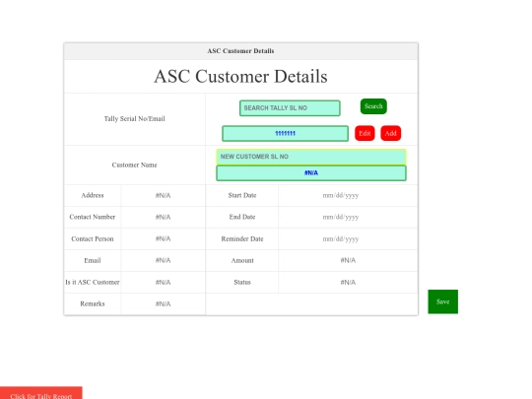
Task: Select the 1111111 serial number field
Action: tap(285, 133)
